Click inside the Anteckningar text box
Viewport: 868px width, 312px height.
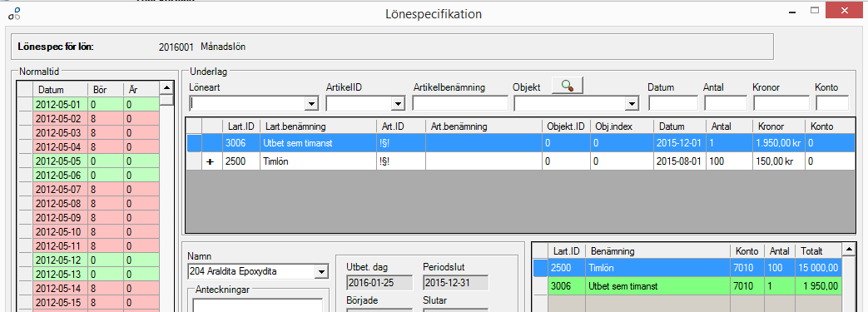[x=258, y=305]
